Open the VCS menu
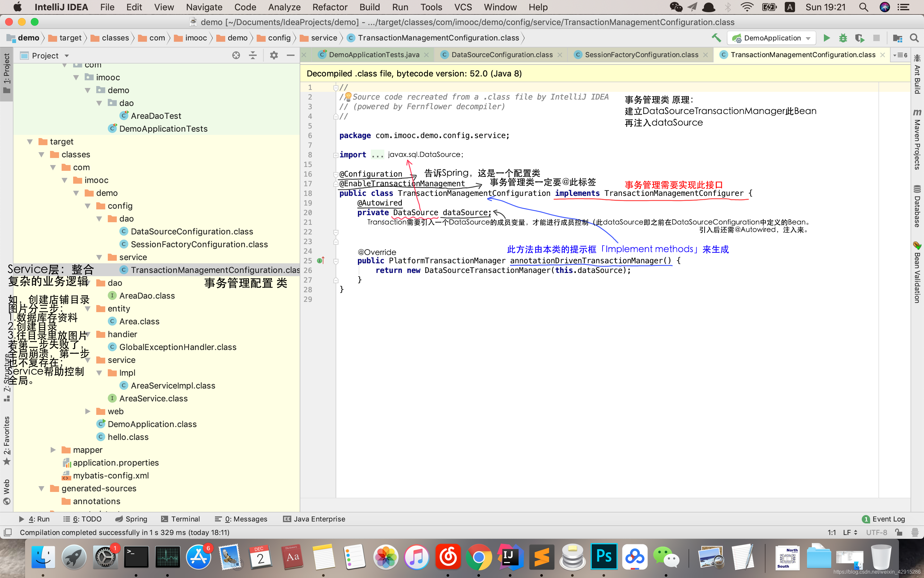The height and width of the screenshot is (578, 924). pyautogui.click(x=463, y=7)
